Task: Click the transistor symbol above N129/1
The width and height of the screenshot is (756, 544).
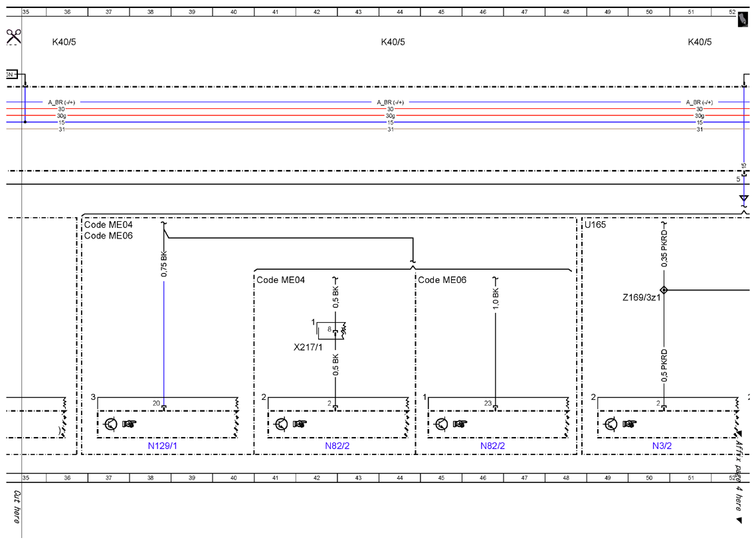Action: pyautogui.click(x=111, y=424)
